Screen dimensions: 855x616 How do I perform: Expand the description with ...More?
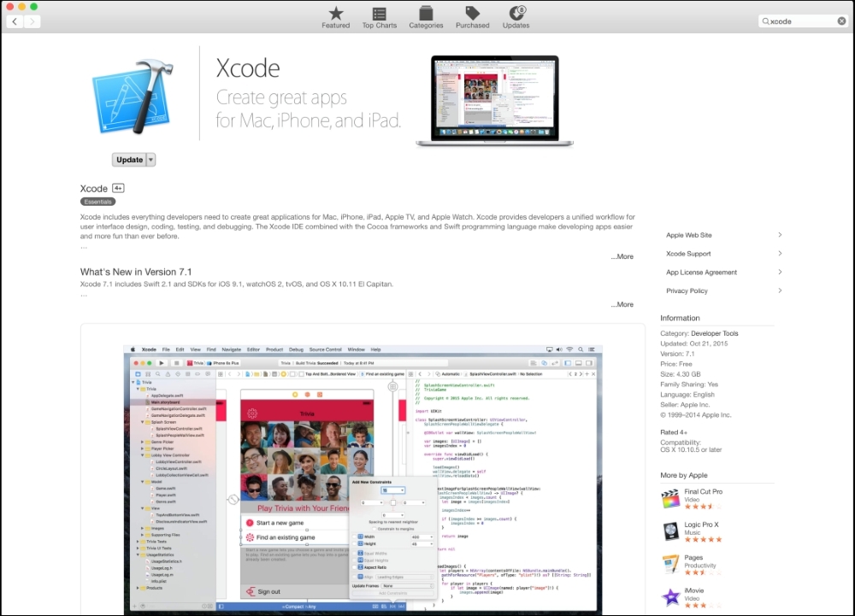[x=622, y=256]
